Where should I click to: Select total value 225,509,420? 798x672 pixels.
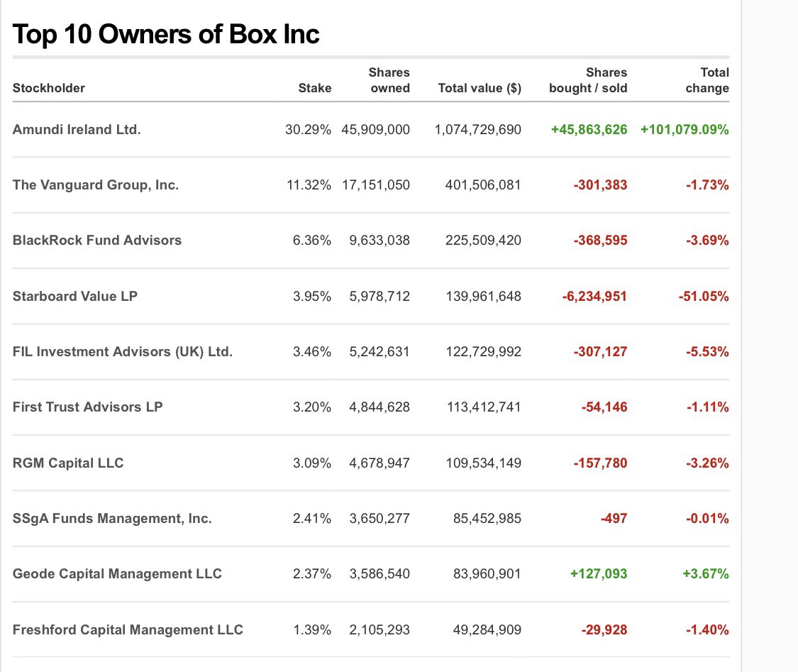coord(483,241)
